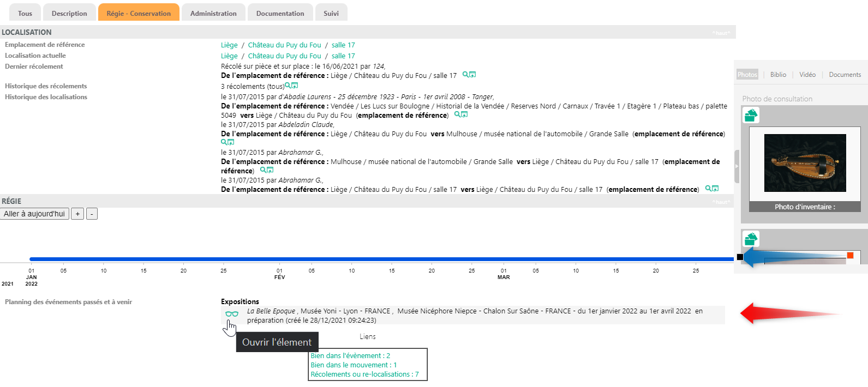Open the hurdy-gurdy inventory photo thumbnail

[x=805, y=163]
